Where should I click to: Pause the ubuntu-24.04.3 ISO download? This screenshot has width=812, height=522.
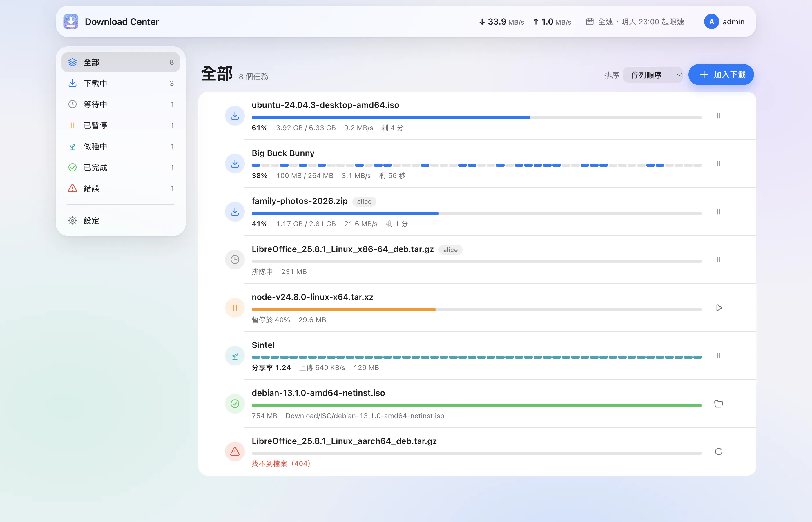[x=718, y=116]
